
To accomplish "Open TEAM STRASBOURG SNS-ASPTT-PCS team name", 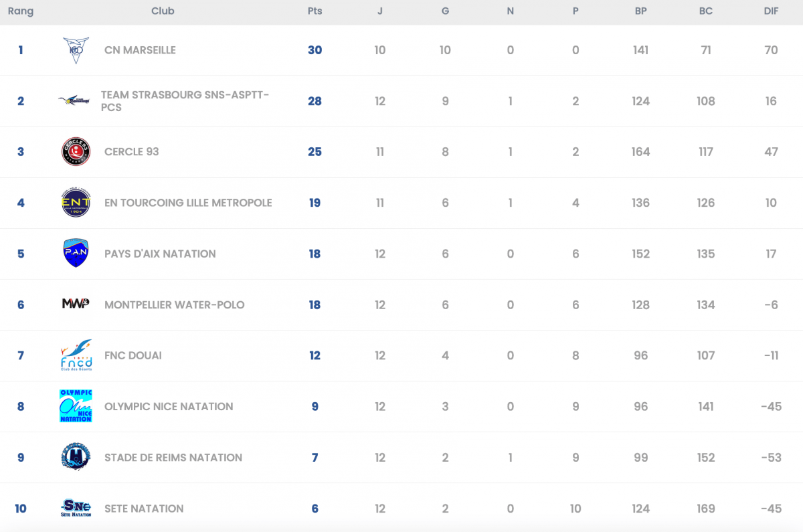I will tap(185, 101).
